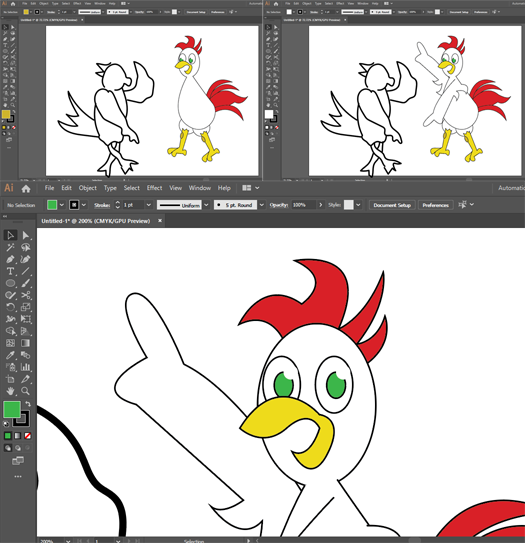Open the Select menu in large window
Viewport: 525px width, 543px height.
(x=132, y=188)
